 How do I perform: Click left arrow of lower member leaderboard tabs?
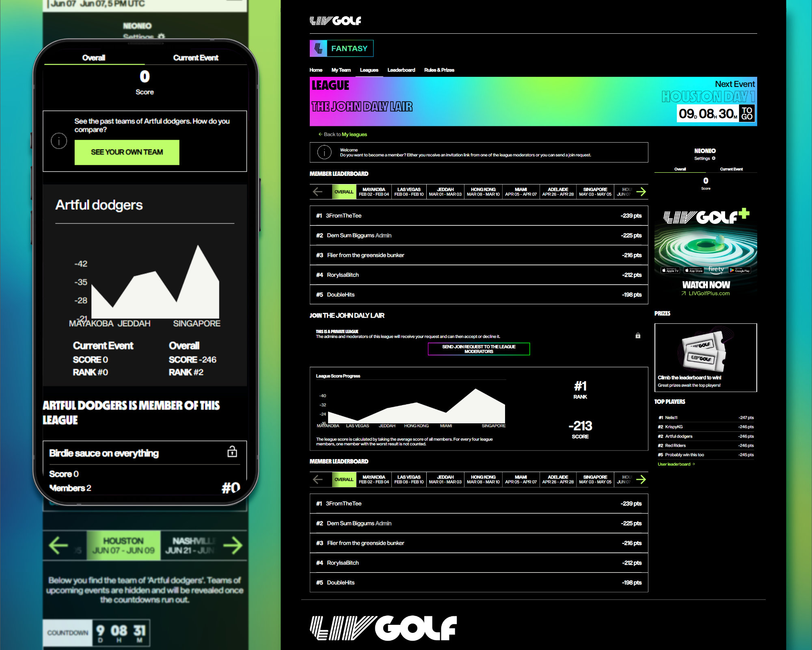[x=318, y=479]
